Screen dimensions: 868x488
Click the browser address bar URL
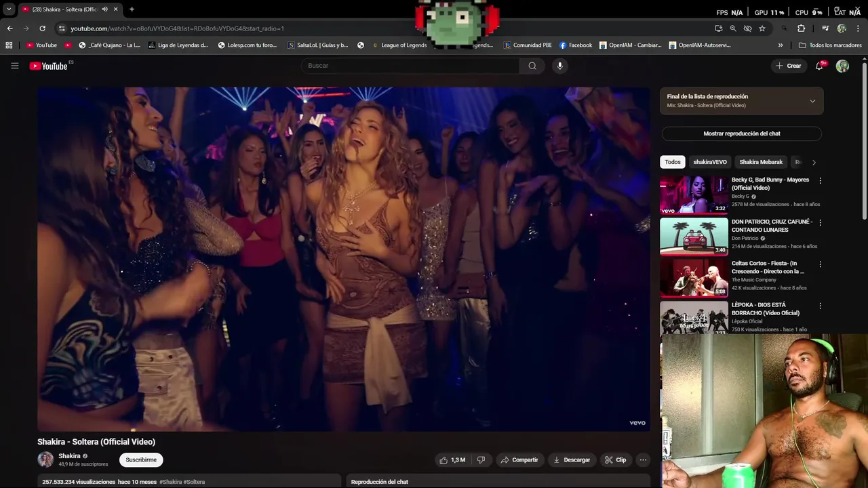pos(177,28)
